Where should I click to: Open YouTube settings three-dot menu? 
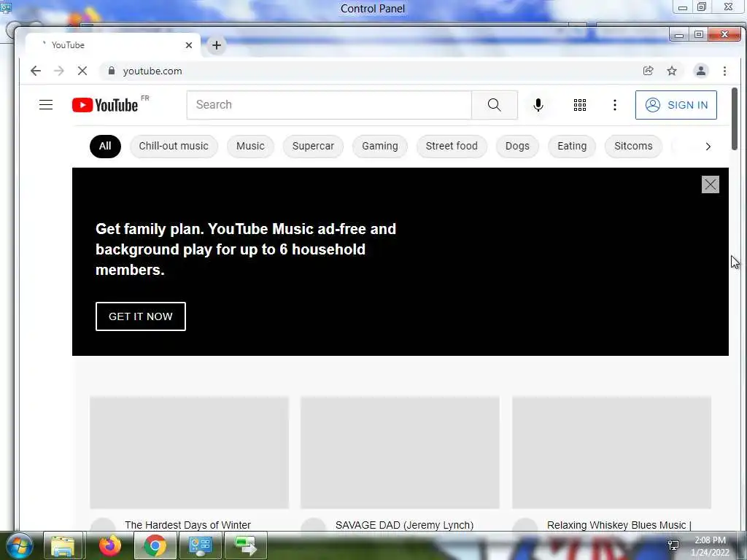point(614,105)
